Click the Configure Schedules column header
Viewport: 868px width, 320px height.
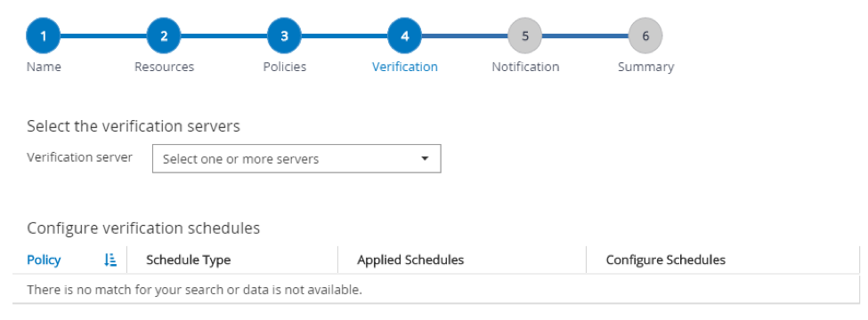665,260
